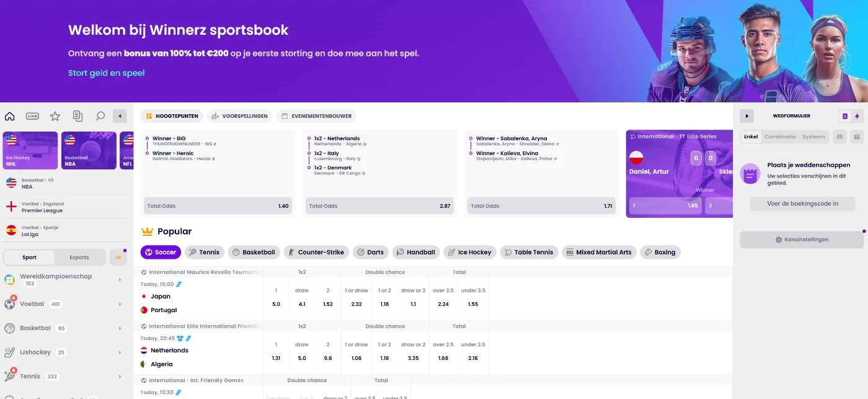Bet Portugal win at odds 1.52

click(x=328, y=304)
